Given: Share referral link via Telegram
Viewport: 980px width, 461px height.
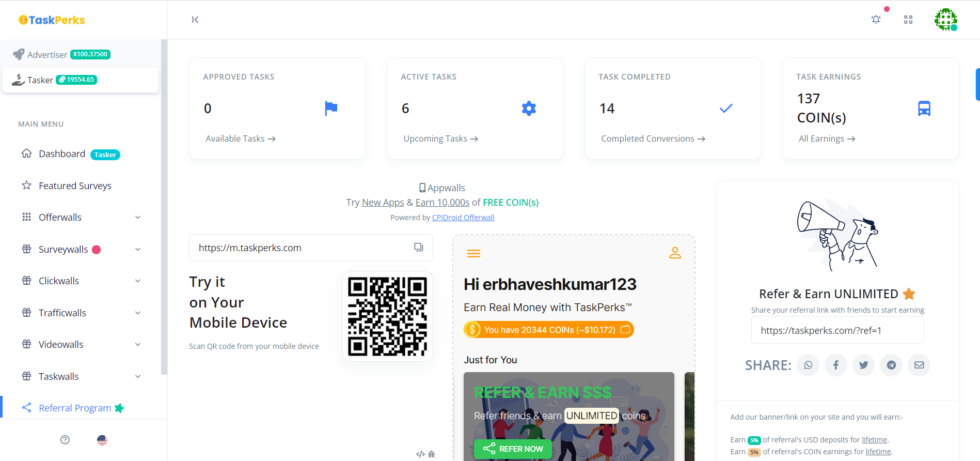Looking at the screenshot, I should pos(891,365).
